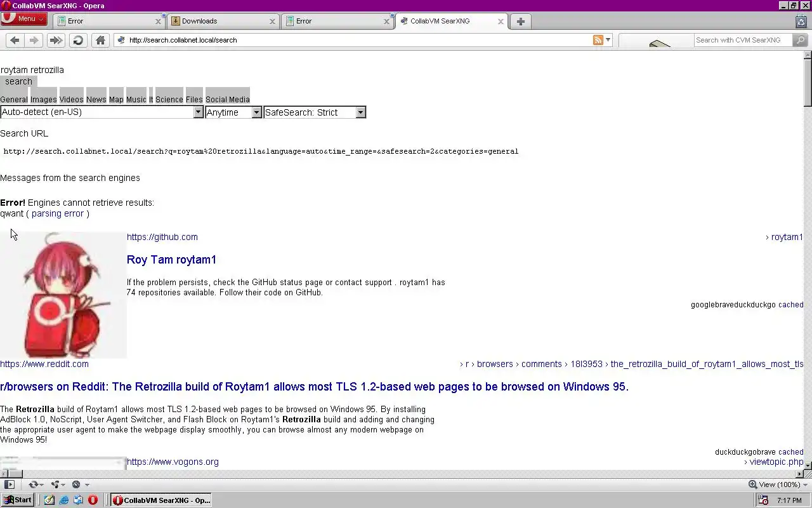Open the red Opera Menu button
812x508 pixels.
pos(23,19)
